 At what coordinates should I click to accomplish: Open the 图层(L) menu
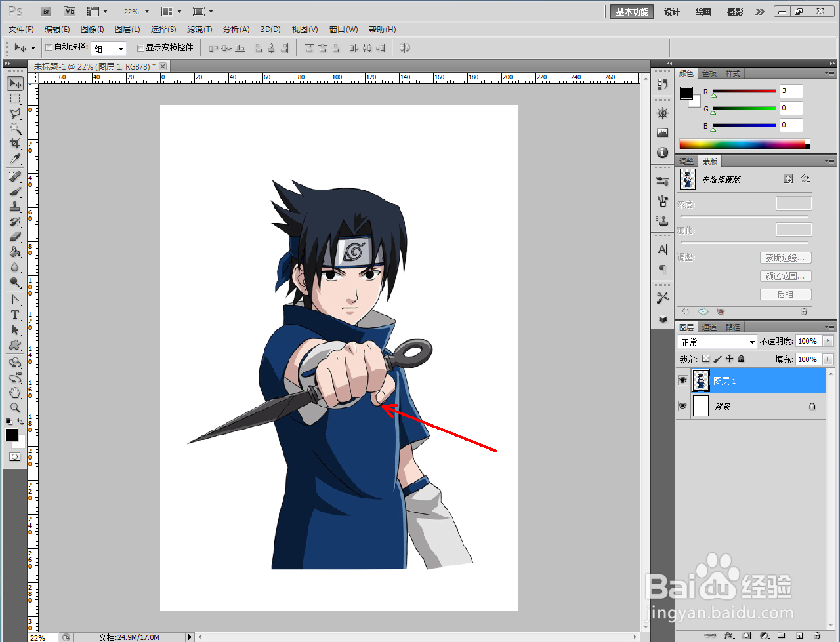click(x=127, y=30)
